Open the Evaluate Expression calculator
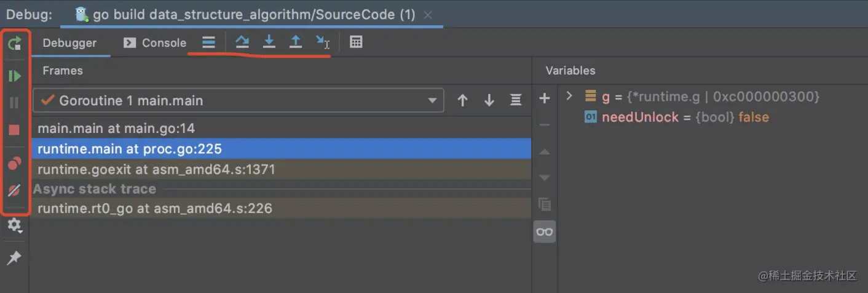The width and height of the screenshot is (868, 293). point(356,42)
